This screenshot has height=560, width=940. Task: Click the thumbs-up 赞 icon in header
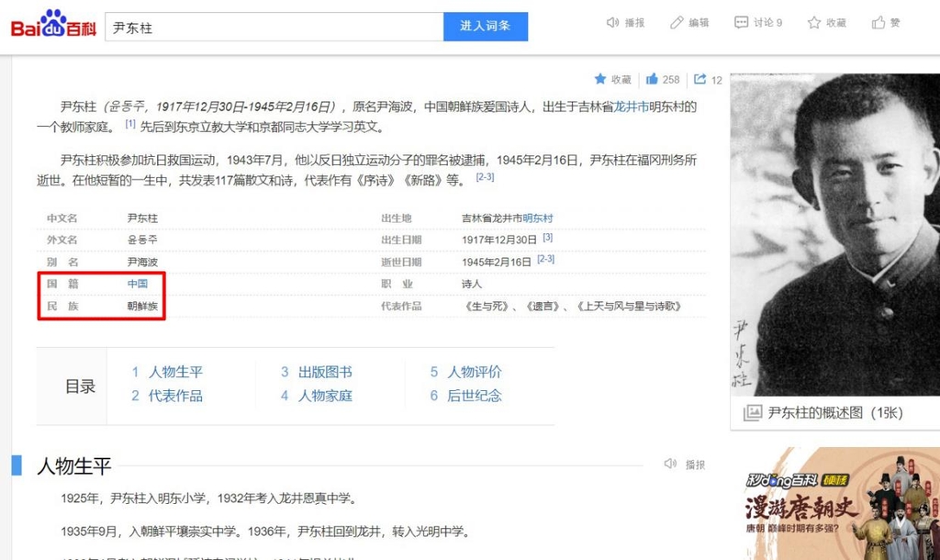878,23
